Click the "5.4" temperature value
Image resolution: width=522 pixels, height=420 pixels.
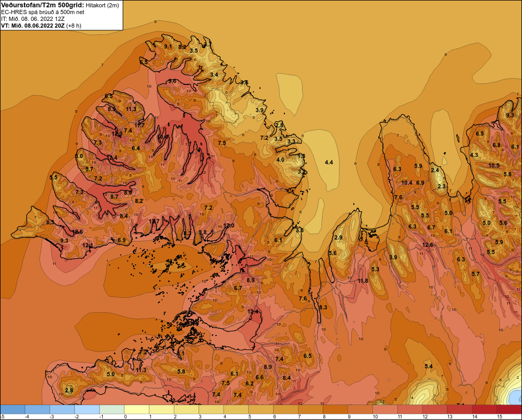(429, 366)
